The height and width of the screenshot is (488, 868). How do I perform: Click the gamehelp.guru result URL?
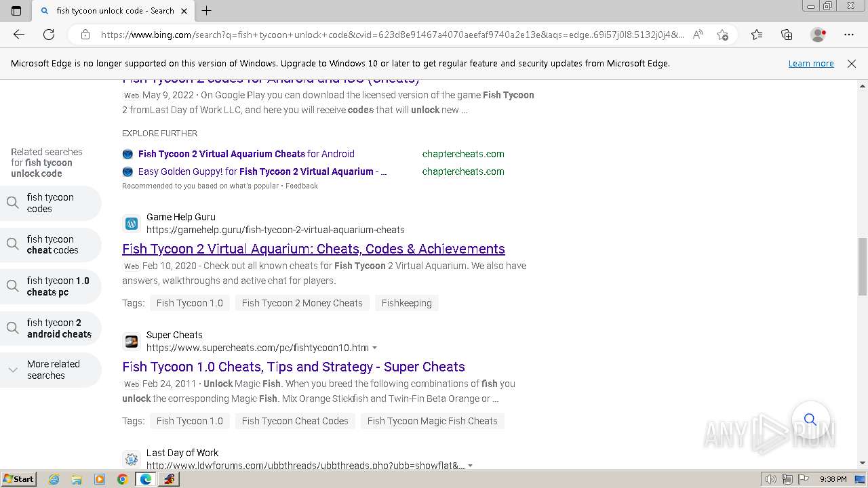275,230
